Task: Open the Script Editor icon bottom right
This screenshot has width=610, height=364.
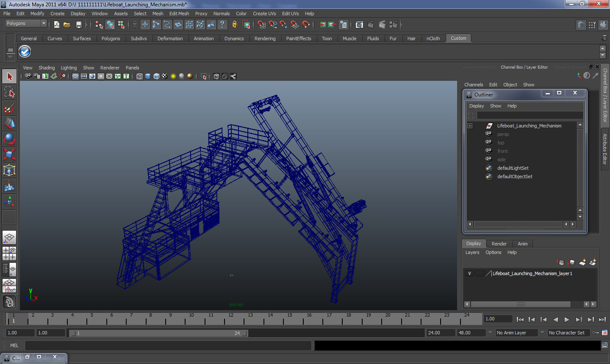Action: tap(604, 345)
